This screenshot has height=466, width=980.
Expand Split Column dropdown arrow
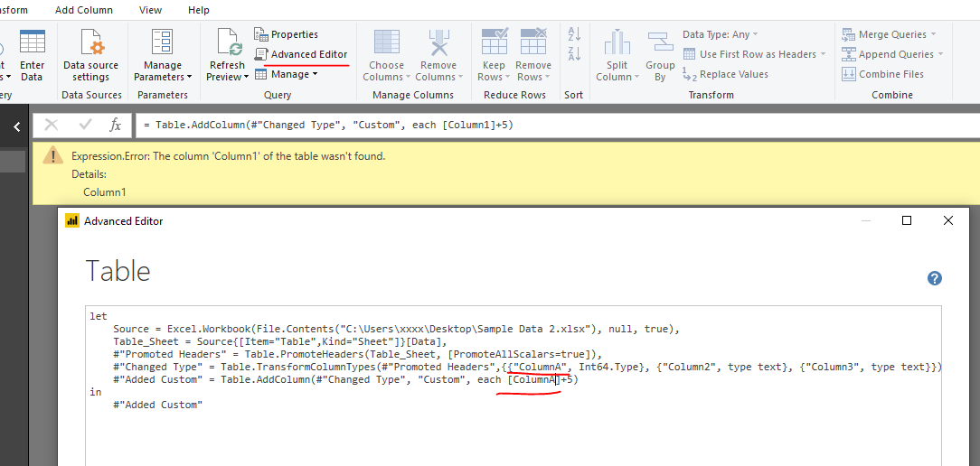[x=636, y=78]
